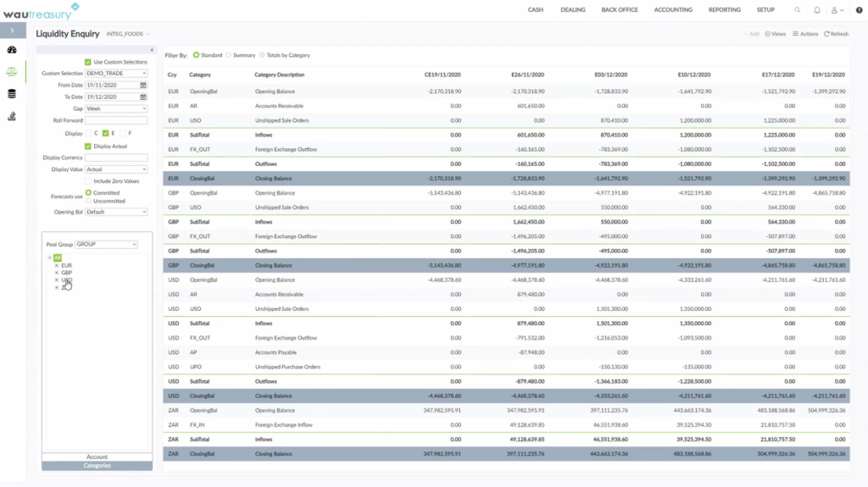This screenshot has width=868, height=487.
Task: Open the database stack sidebar icon
Action: [x=12, y=93]
